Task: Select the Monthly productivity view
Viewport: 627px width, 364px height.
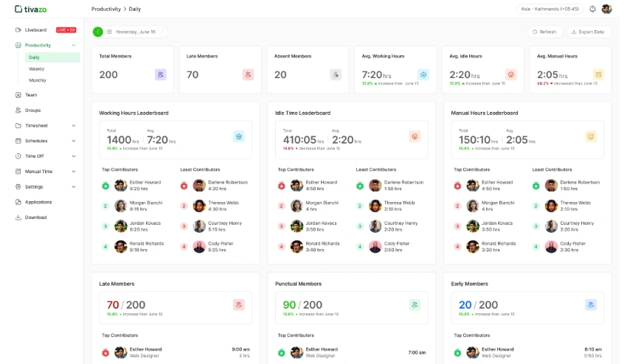Action: pyautogui.click(x=37, y=80)
